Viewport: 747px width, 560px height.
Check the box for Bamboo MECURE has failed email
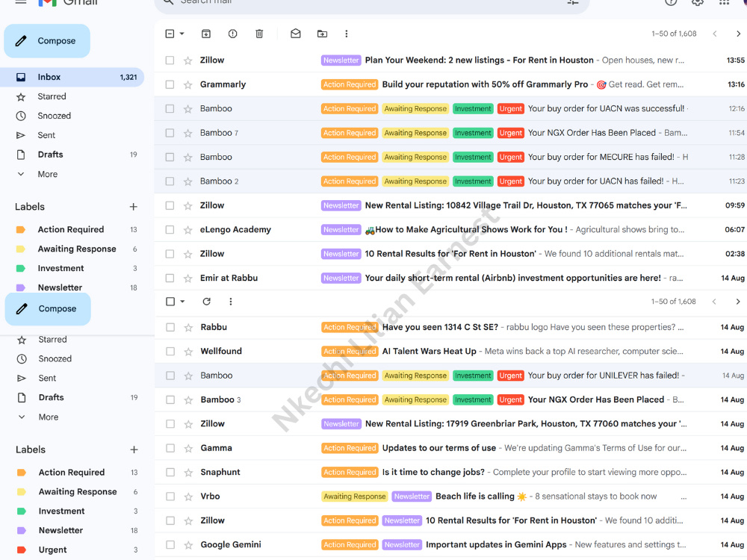pos(170,157)
